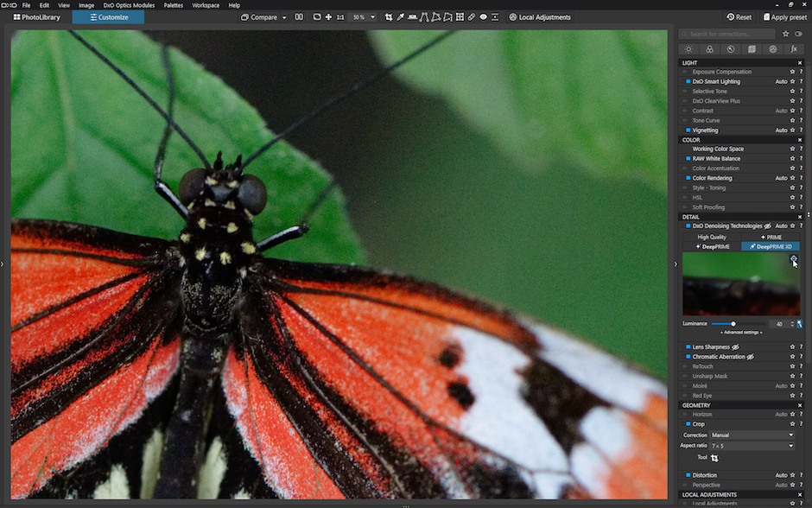This screenshot has height=508, width=812.
Task: Open the zoom percentage dropdown
Action: tap(372, 17)
